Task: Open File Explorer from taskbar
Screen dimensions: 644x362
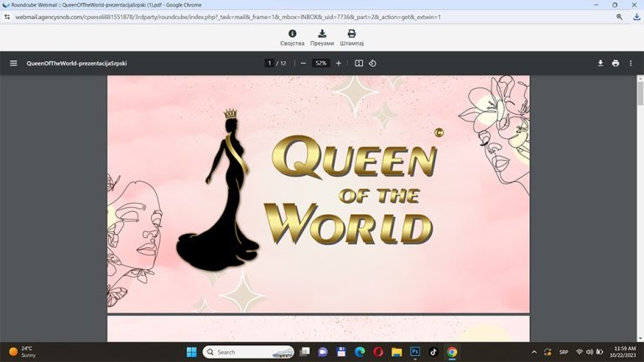Action: pos(397,352)
